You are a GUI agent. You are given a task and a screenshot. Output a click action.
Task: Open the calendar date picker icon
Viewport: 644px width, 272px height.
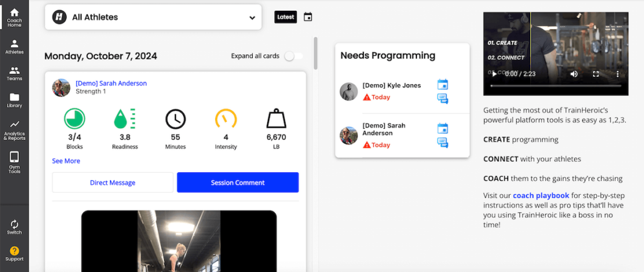click(x=308, y=17)
